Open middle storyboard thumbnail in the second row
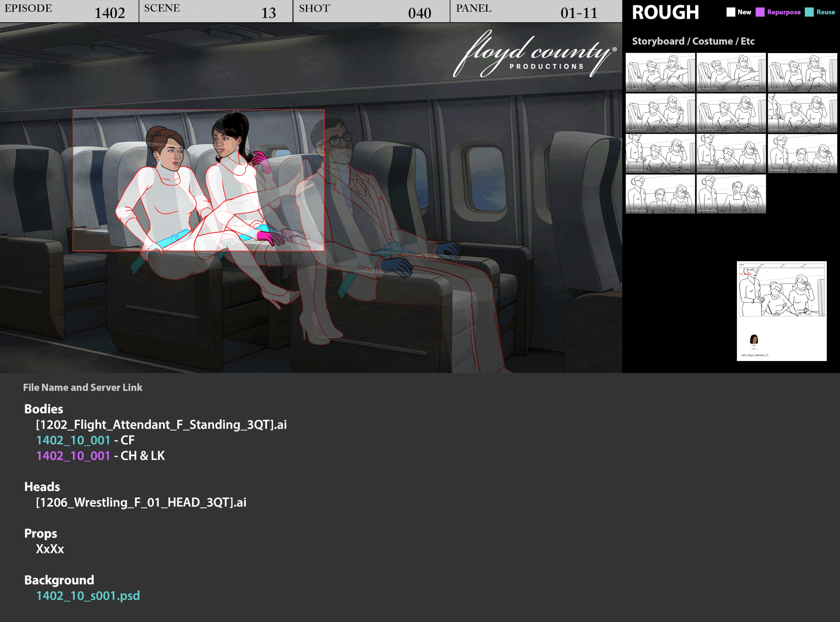840x622 pixels. [731, 113]
